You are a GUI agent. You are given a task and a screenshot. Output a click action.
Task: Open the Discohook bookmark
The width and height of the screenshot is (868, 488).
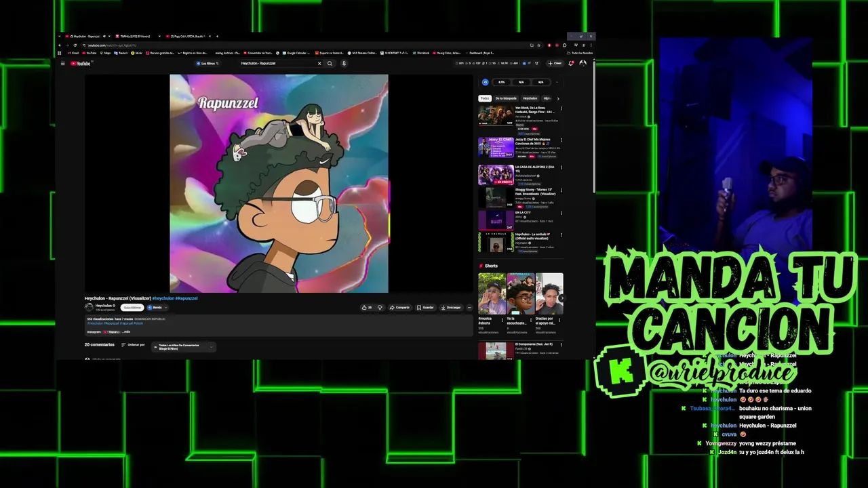click(x=421, y=53)
